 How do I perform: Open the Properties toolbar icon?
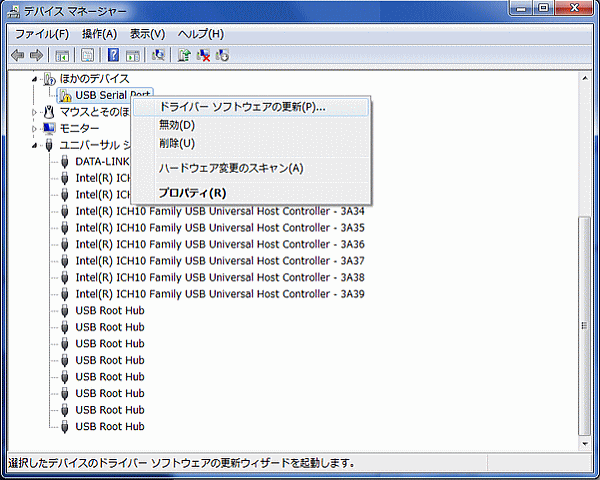[x=88, y=56]
